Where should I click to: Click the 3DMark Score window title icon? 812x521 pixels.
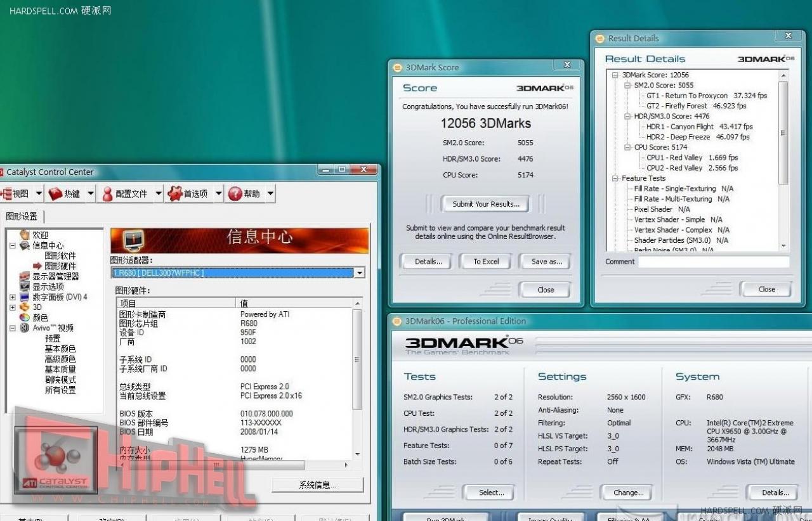397,67
